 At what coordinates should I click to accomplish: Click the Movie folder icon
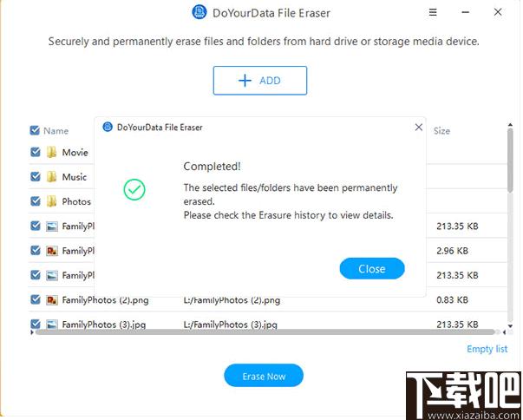(51, 153)
